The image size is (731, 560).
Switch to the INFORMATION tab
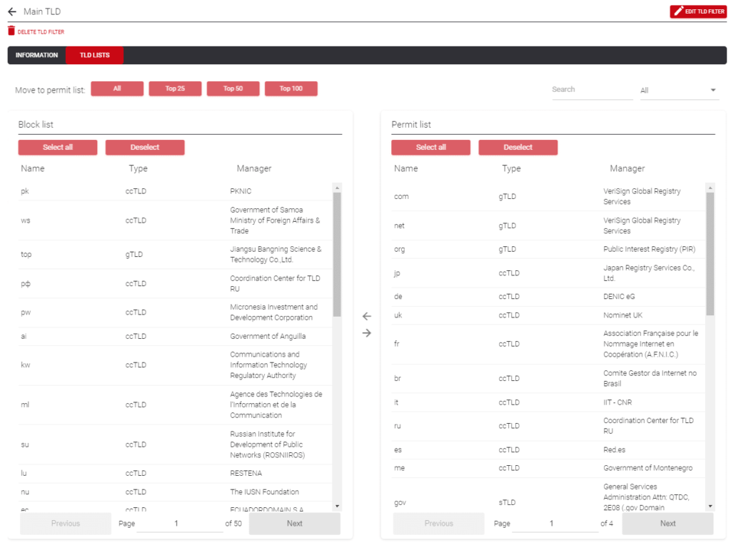point(36,55)
